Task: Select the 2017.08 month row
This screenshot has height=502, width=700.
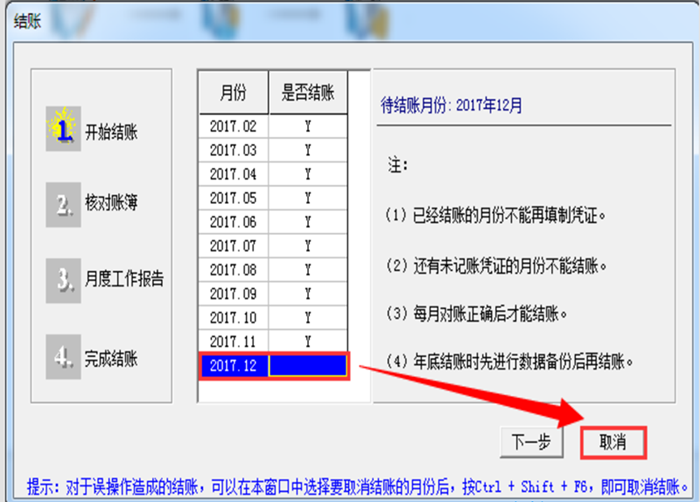Action: (x=273, y=270)
